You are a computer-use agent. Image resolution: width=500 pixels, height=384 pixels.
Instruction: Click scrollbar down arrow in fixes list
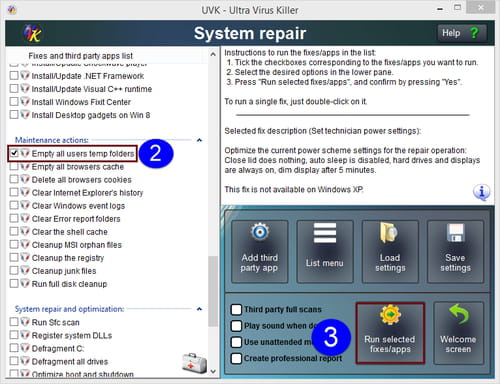[x=213, y=372]
